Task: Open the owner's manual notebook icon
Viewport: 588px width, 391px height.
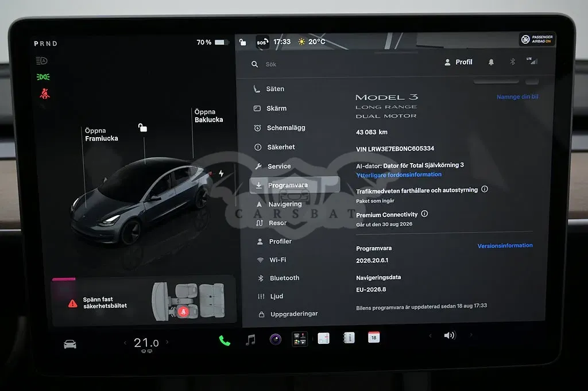Action: (349, 338)
